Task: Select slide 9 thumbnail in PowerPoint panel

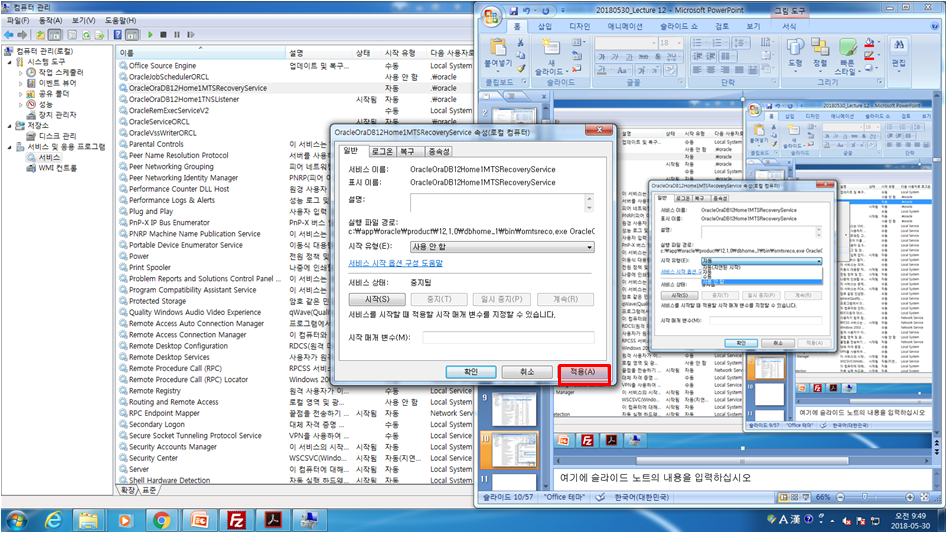Action: click(x=513, y=409)
